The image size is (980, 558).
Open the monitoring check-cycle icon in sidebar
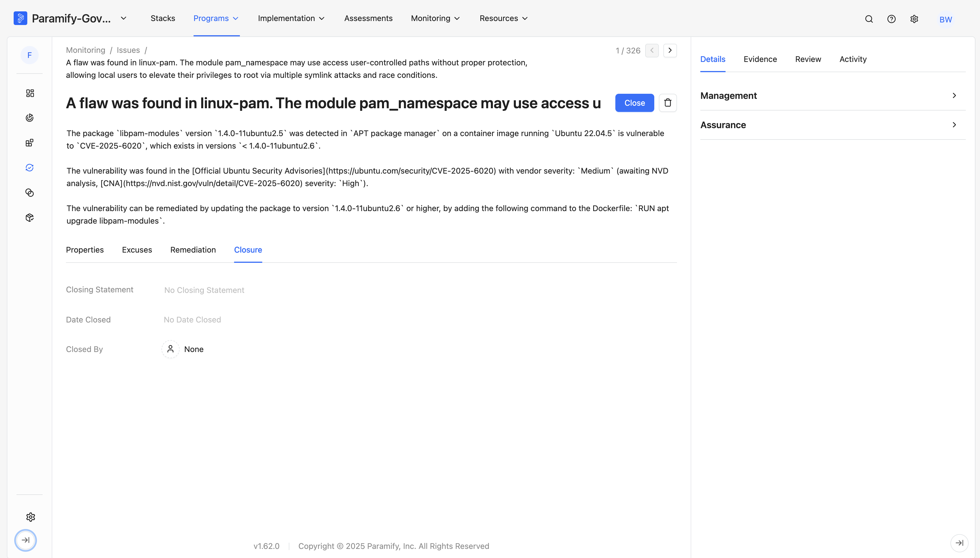tap(30, 167)
